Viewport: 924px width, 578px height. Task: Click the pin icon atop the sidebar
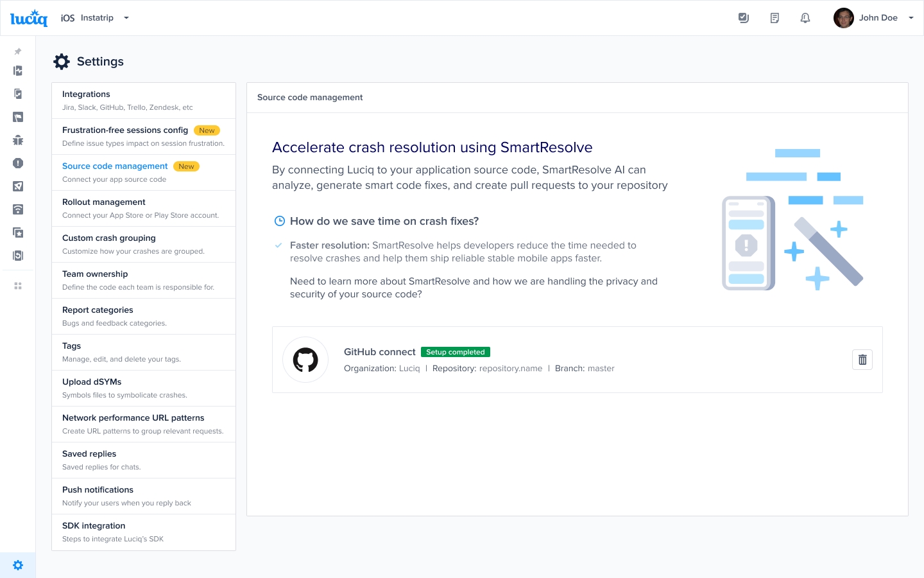point(18,51)
